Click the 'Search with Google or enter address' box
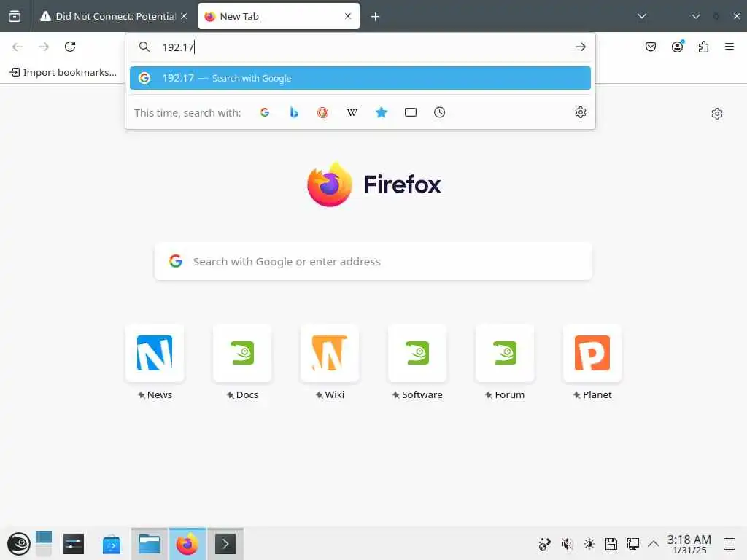The image size is (747, 560). pyautogui.click(x=373, y=262)
